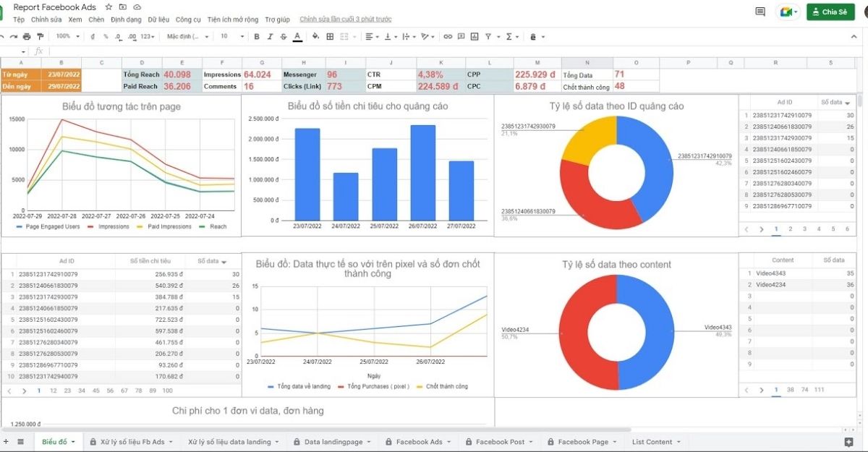Click the sigma functions icon
868x452 pixels.
(x=509, y=36)
